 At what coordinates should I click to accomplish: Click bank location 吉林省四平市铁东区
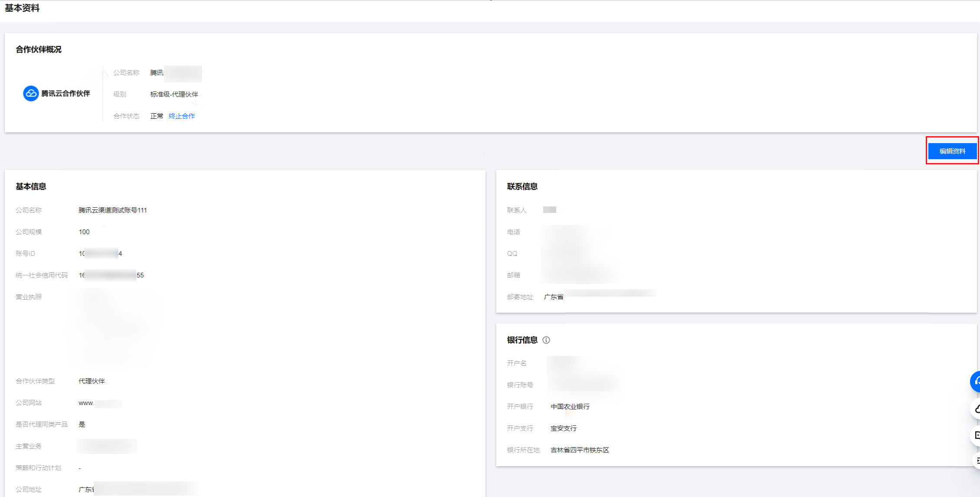(580, 450)
